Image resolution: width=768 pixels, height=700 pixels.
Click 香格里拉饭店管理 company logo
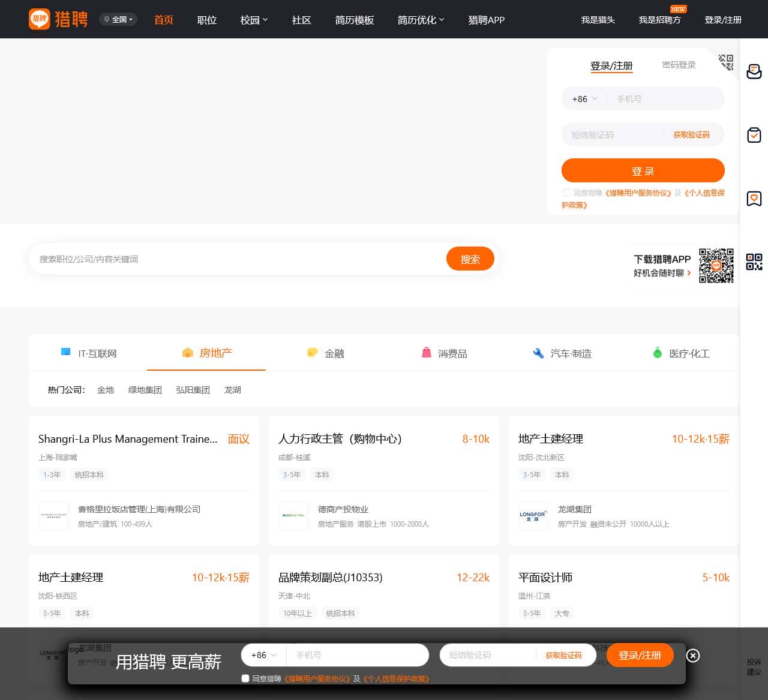point(53,516)
